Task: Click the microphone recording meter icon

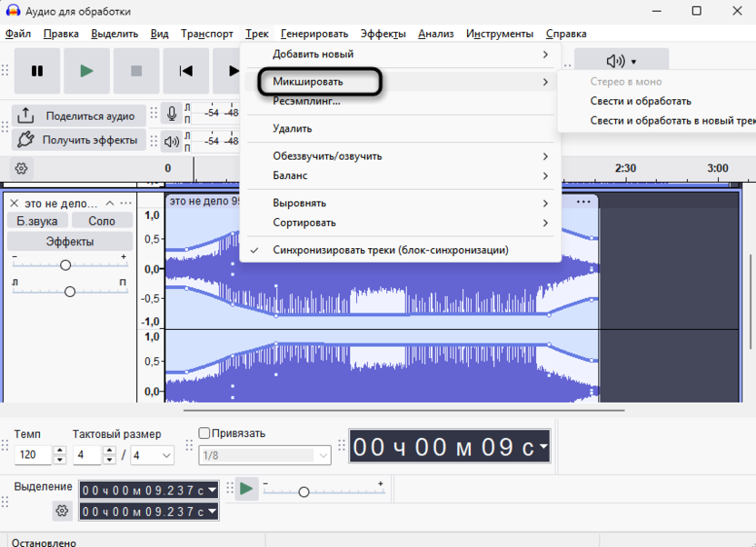Action: pyautogui.click(x=171, y=114)
